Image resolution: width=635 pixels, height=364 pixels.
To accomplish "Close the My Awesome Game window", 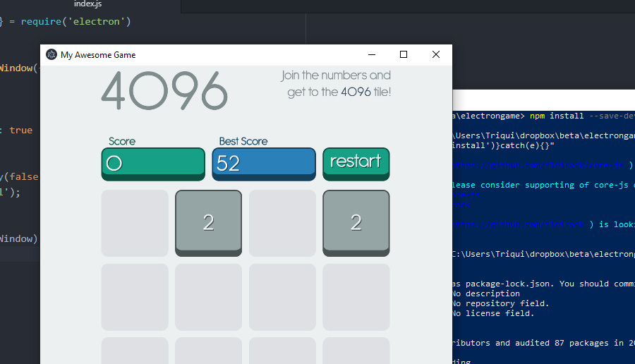I will (x=436, y=54).
